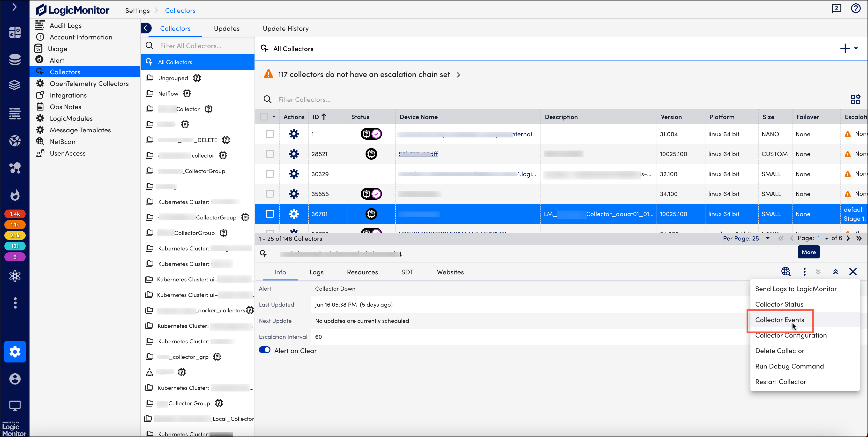Switch to the Logs tab in details
Image resolution: width=868 pixels, height=437 pixels.
point(316,272)
